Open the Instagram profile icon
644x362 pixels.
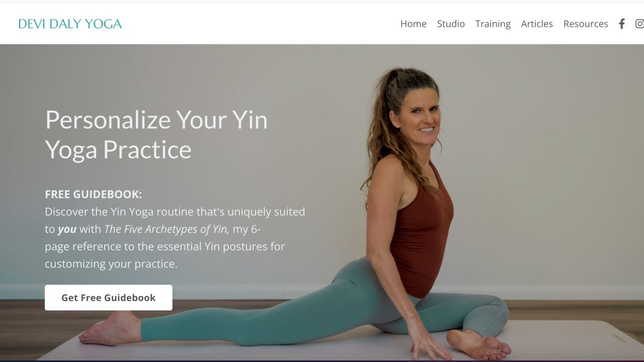click(x=639, y=24)
